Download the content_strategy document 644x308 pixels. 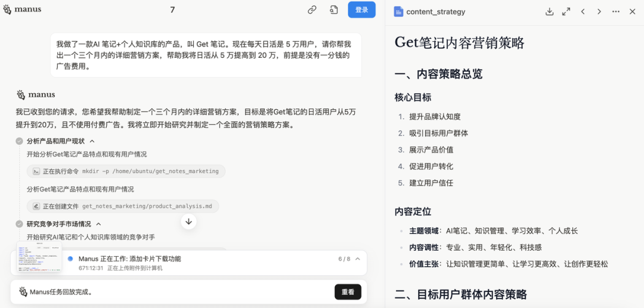pyautogui.click(x=549, y=11)
